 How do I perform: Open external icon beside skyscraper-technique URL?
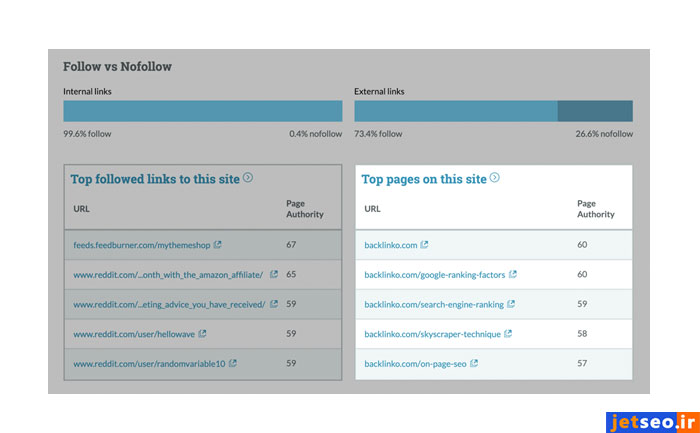508,333
